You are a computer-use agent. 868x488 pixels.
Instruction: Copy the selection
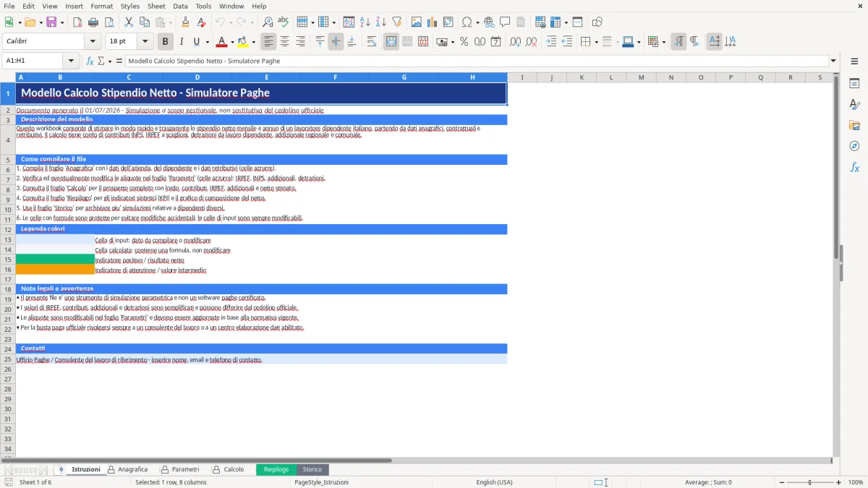(145, 22)
